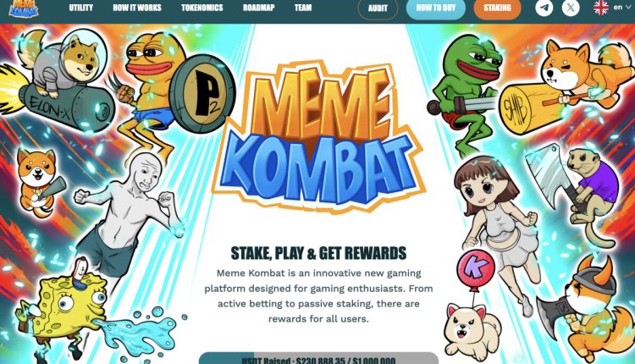Click the SHIB log battering ram
The width and height of the screenshot is (635, 364).
pos(532,108)
